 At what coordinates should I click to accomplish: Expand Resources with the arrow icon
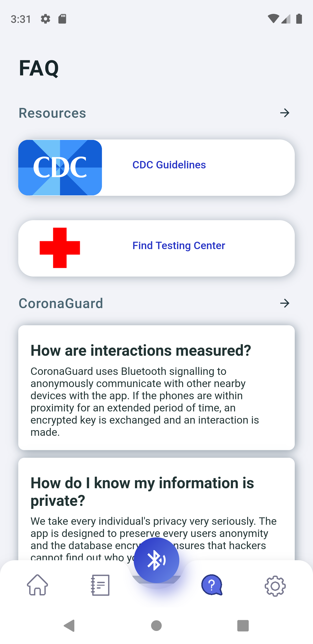pos(285,113)
